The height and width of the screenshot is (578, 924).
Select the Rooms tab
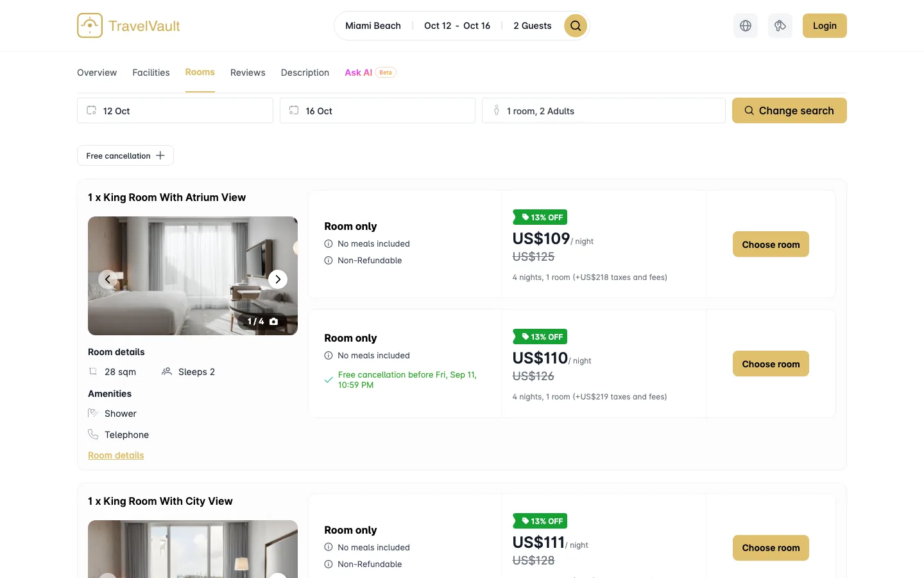tap(200, 72)
